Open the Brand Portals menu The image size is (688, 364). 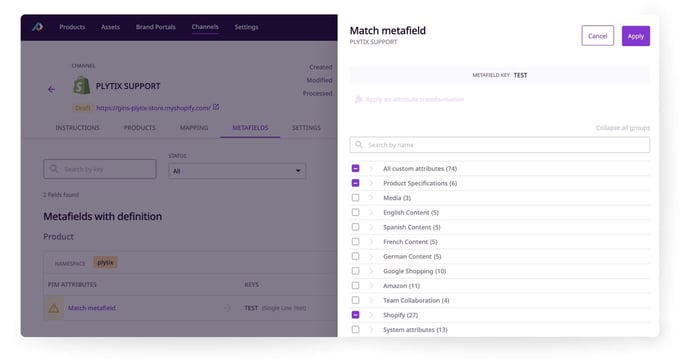coord(155,27)
